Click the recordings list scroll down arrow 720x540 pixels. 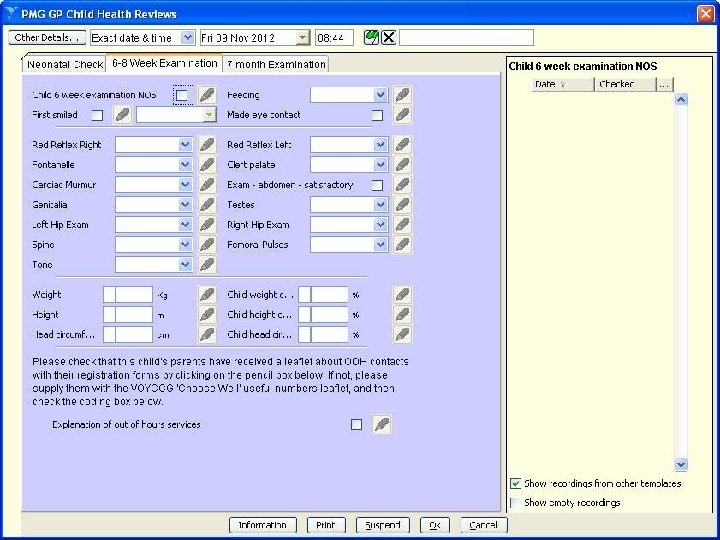click(681, 464)
